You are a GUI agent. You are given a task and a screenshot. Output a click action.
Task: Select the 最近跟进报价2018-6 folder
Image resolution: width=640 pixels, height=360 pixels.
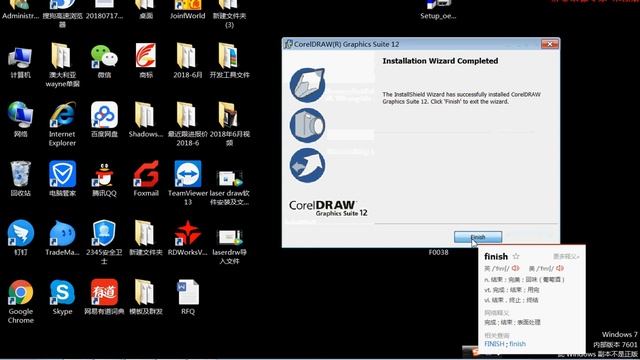(x=188, y=124)
